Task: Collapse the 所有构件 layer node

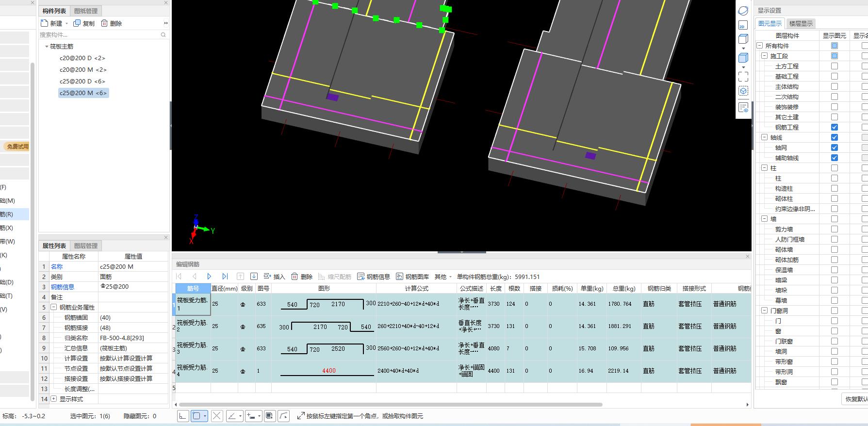Action: pyautogui.click(x=760, y=46)
